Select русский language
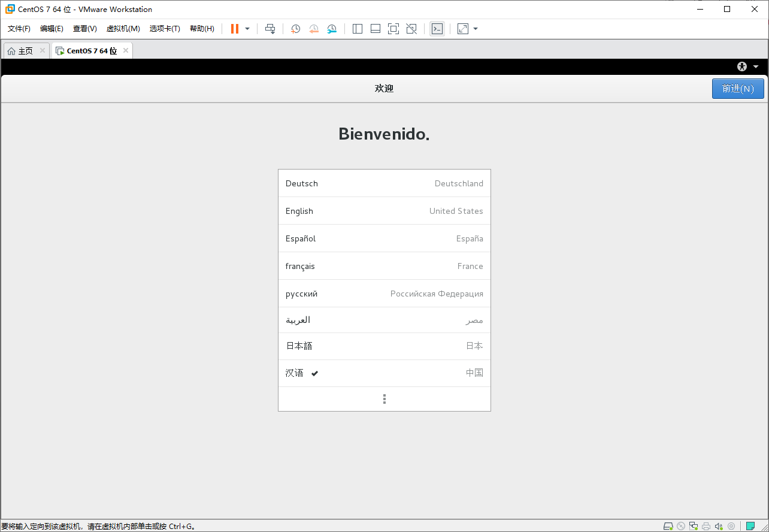 click(384, 294)
